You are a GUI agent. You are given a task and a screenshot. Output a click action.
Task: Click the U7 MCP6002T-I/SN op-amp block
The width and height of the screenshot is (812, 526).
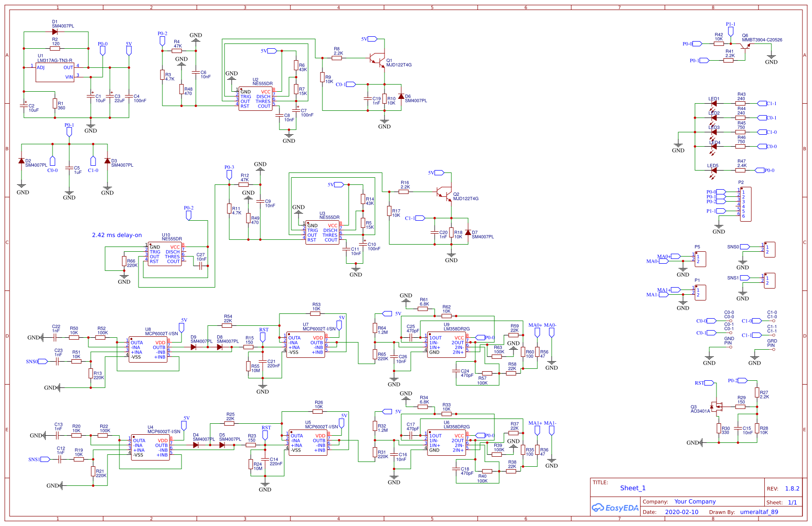306,344
